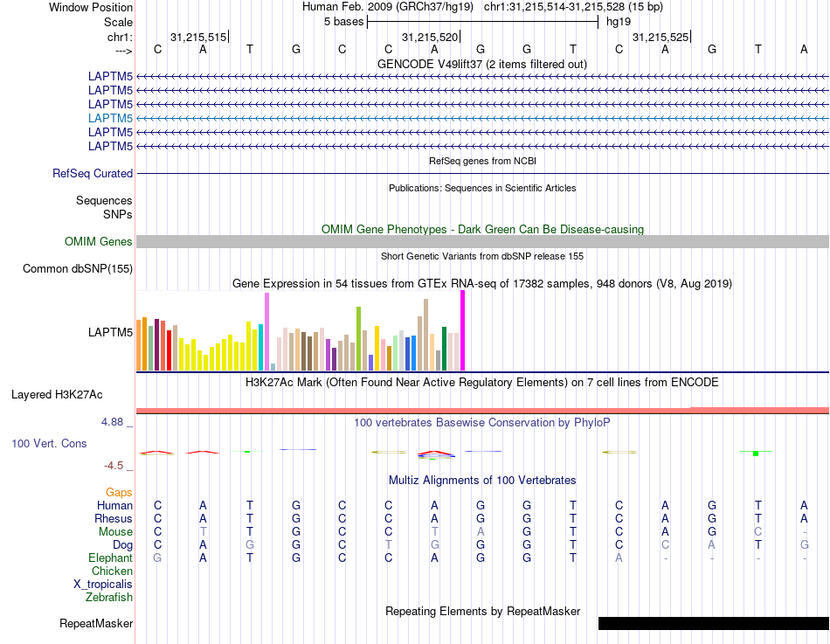Select the Rhesus alignment row label

point(114,518)
